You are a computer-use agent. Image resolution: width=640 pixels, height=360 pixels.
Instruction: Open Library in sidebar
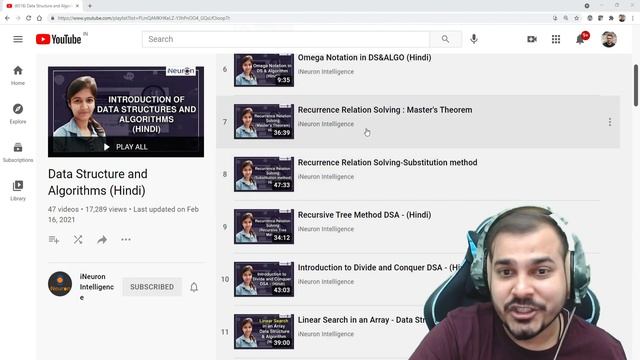tap(18, 191)
